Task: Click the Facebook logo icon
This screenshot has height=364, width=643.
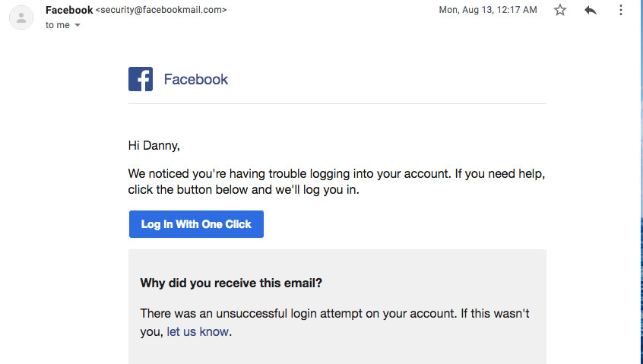Action: tap(141, 79)
